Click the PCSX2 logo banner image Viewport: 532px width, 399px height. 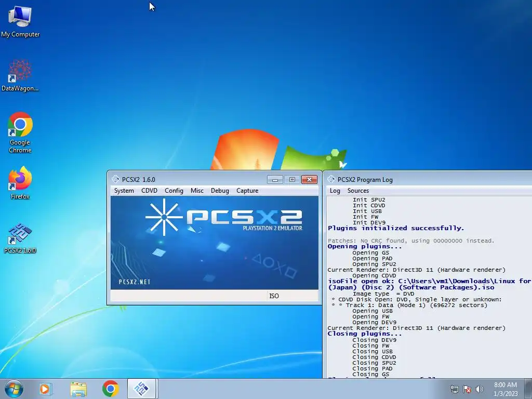(215, 243)
